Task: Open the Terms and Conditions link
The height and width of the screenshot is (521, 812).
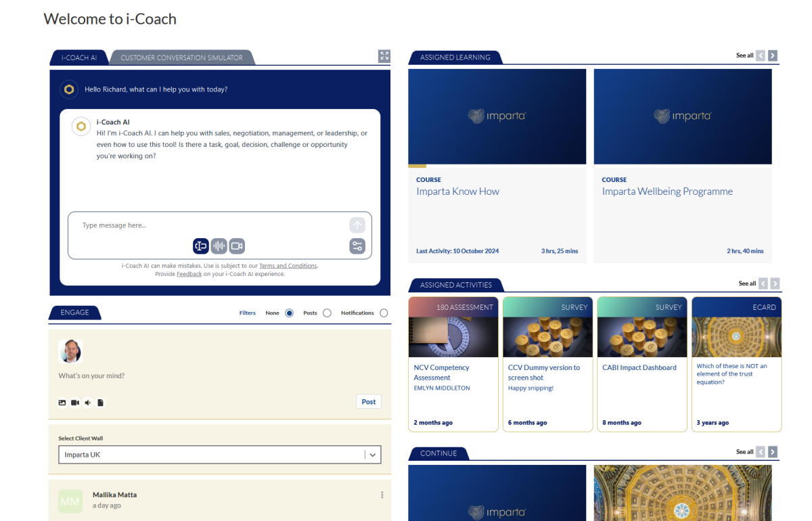Action: pyautogui.click(x=288, y=266)
